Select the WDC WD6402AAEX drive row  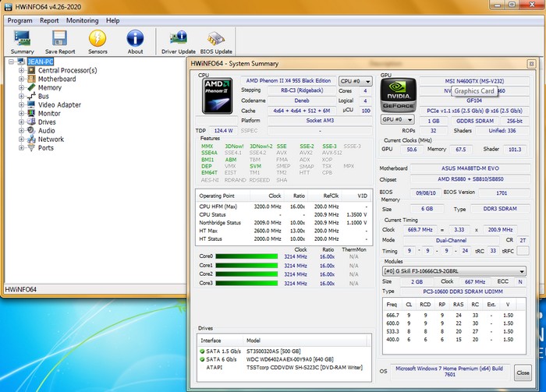pyautogui.click(x=284, y=359)
